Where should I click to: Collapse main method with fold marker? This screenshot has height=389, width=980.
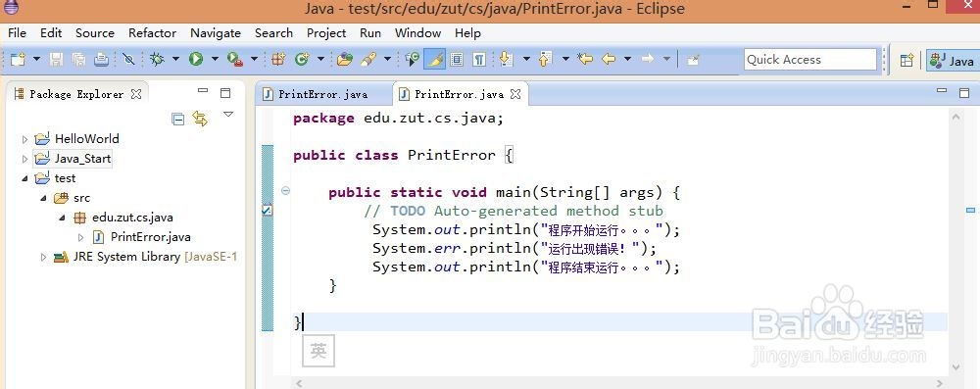(x=285, y=191)
